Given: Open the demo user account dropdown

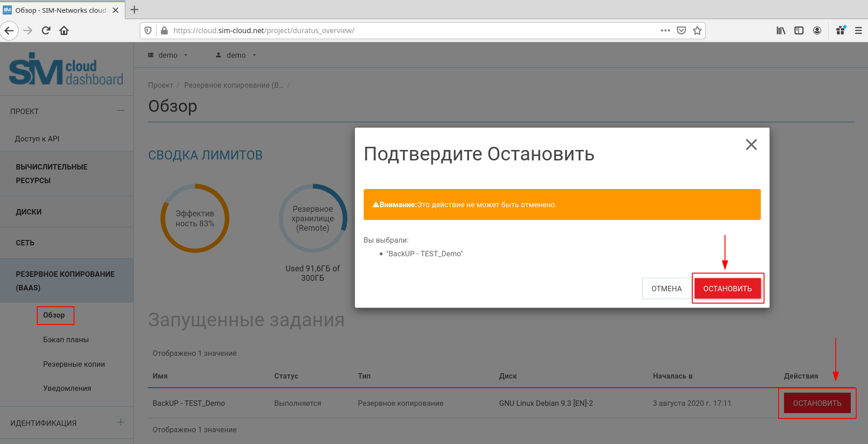Looking at the screenshot, I should click(236, 55).
